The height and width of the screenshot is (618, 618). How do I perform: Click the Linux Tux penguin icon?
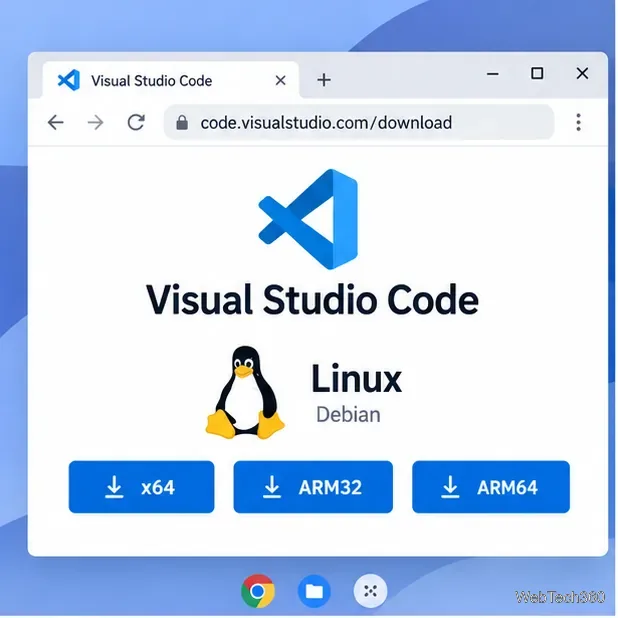click(245, 393)
